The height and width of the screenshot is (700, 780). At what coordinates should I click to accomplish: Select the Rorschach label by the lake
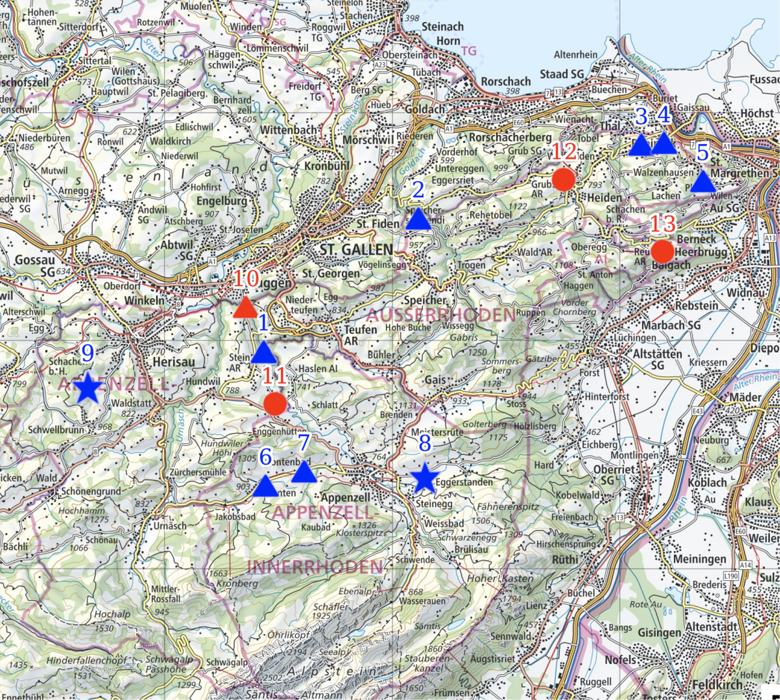[506, 82]
